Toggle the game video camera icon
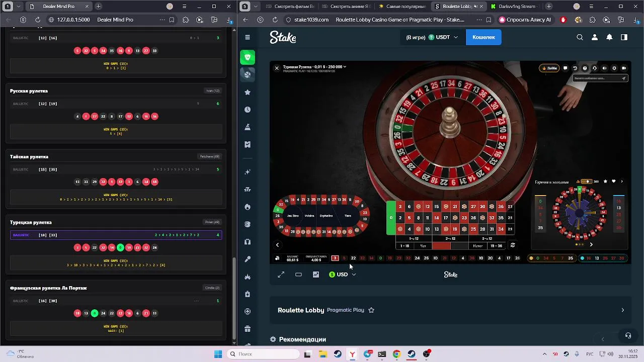 click(624, 68)
